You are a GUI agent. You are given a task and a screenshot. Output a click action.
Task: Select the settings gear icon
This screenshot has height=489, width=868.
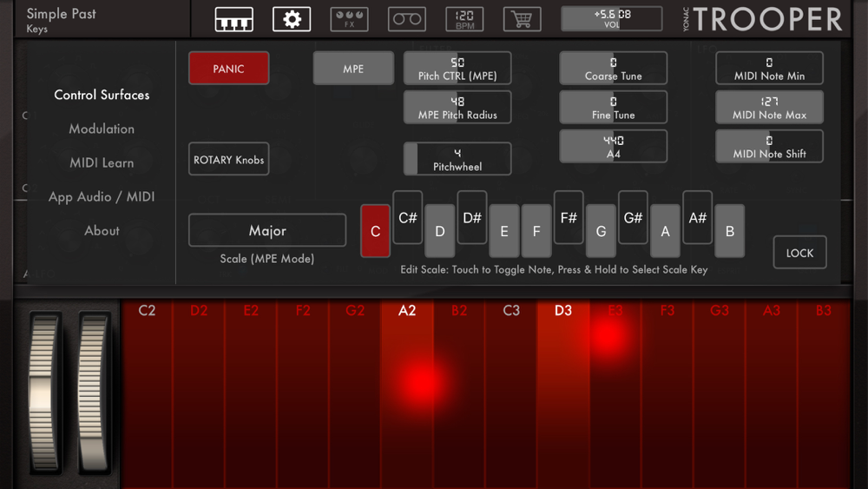click(x=292, y=19)
